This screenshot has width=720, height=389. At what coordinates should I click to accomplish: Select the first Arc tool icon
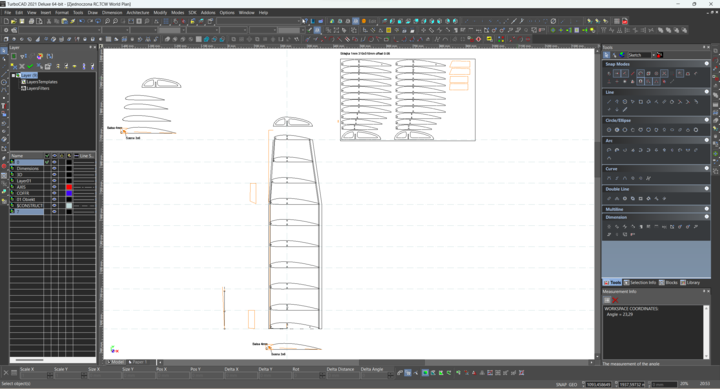click(609, 150)
